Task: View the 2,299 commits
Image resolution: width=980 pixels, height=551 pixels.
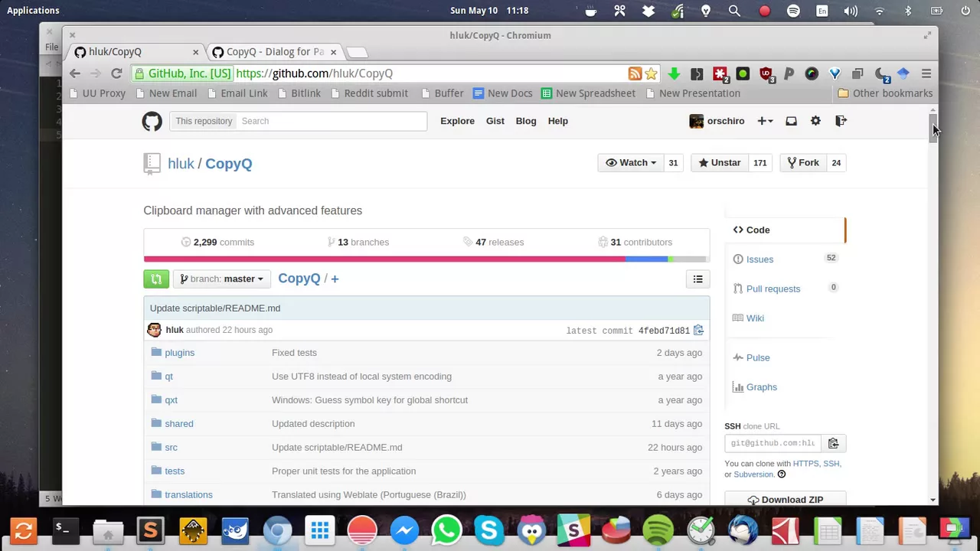Action: pos(217,242)
